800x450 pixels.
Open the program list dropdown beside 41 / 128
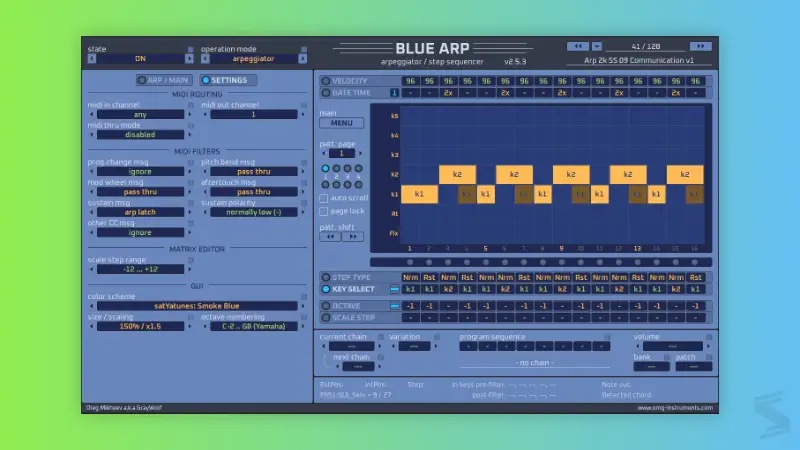pyautogui.click(x=596, y=46)
